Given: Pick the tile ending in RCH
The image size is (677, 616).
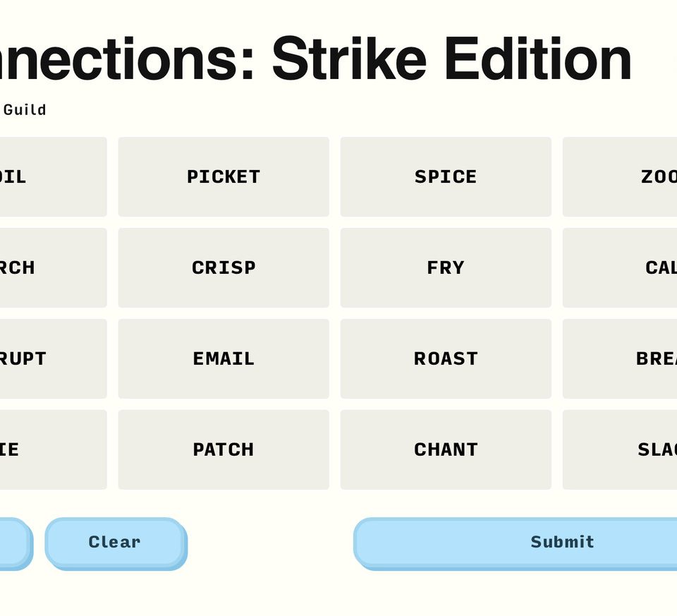Looking at the screenshot, I should (x=53, y=267).
